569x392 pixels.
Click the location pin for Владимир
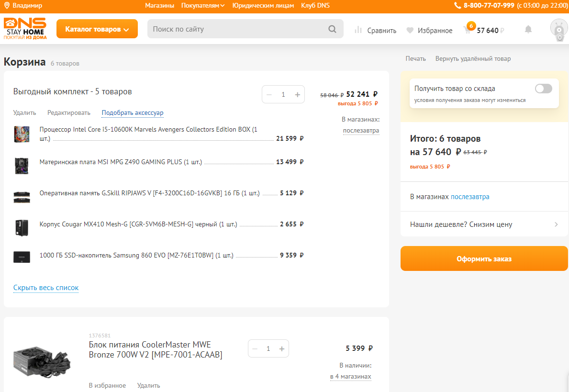pos(7,6)
